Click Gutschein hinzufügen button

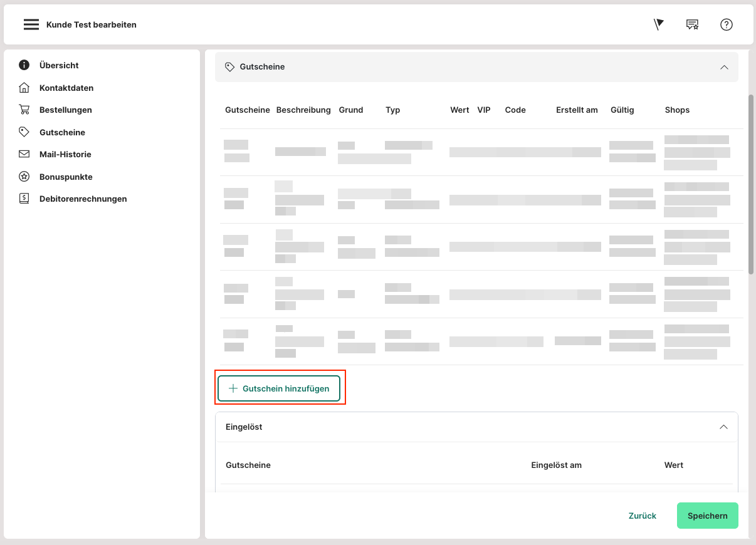coord(279,388)
